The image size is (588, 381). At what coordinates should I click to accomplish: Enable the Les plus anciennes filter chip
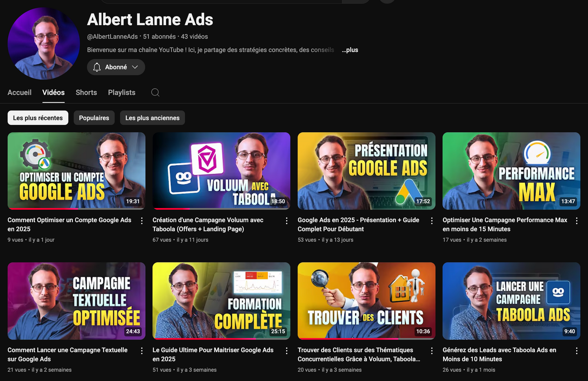(152, 118)
